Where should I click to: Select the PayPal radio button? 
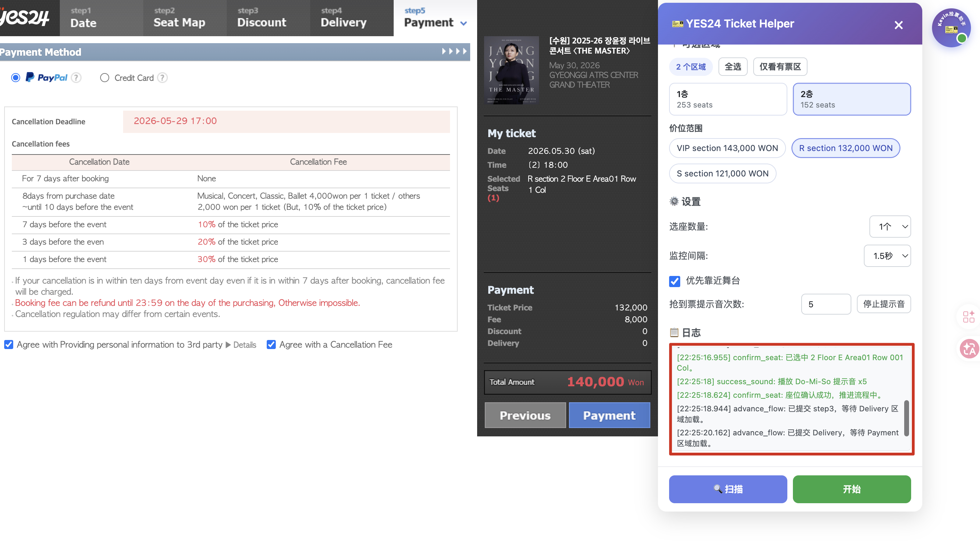(16, 78)
